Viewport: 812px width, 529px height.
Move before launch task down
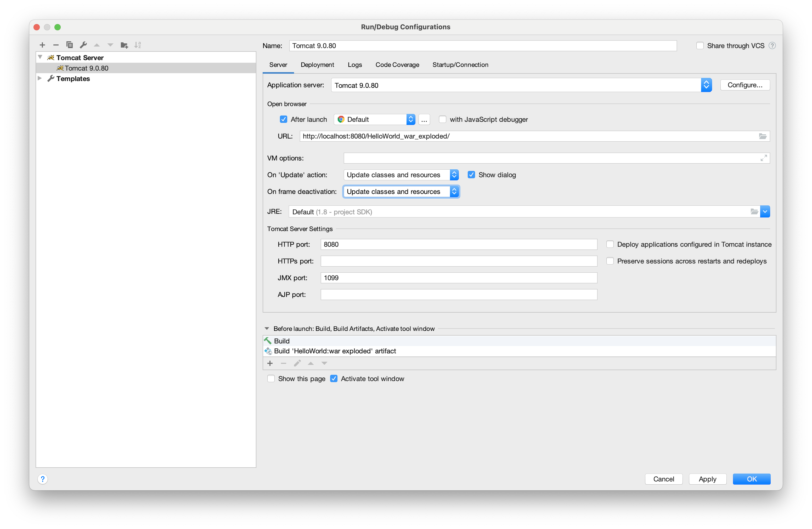(x=324, y=363)
